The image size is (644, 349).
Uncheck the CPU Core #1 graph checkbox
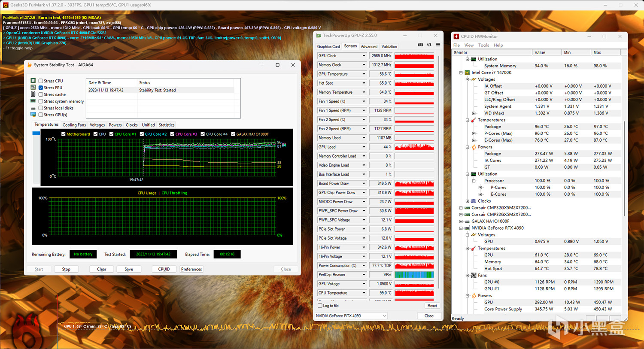coord(112,134)
